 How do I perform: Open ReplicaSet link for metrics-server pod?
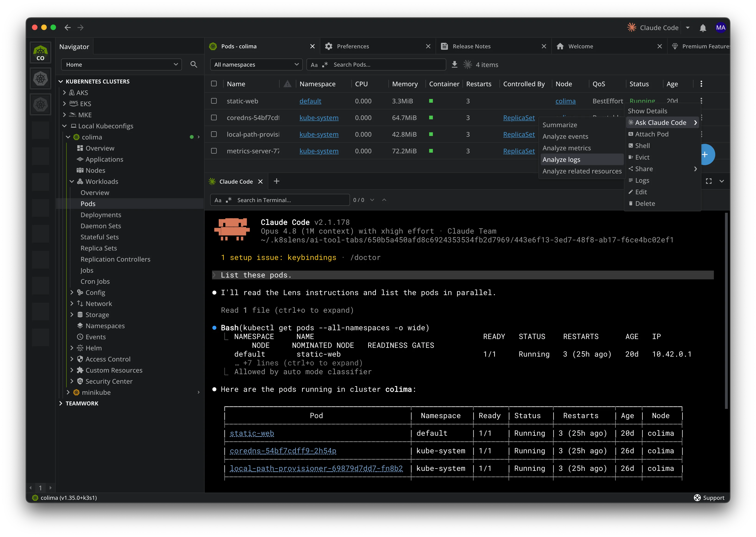coord(519,151)
